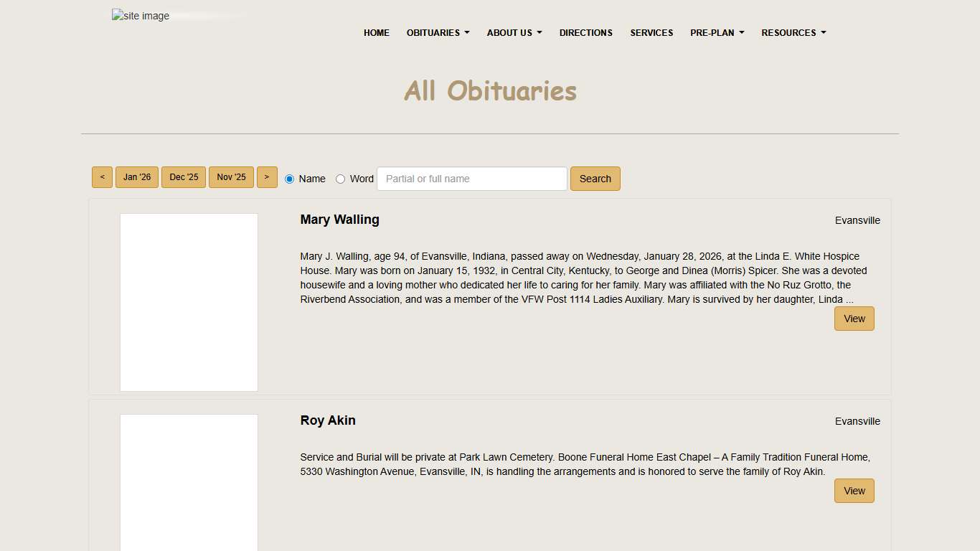This screenshot has width=980, height=551.
Task: Show obituaries from Dec '25
Action: pyautogui.click(x=183, y=176)
